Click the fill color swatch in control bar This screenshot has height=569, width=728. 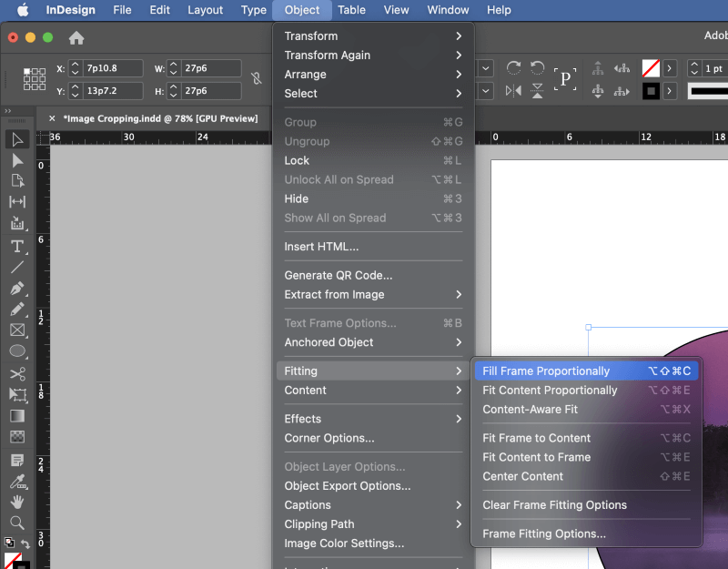point(651,68)
